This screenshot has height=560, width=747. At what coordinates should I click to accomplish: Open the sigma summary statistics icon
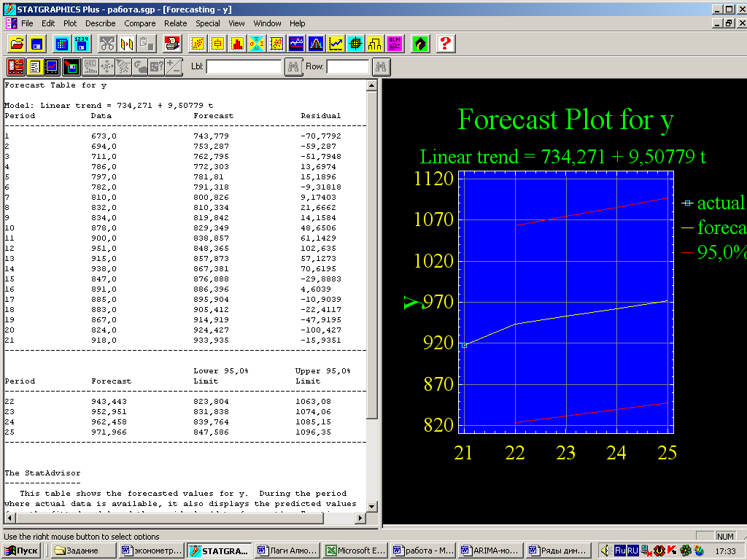(257, 44)
